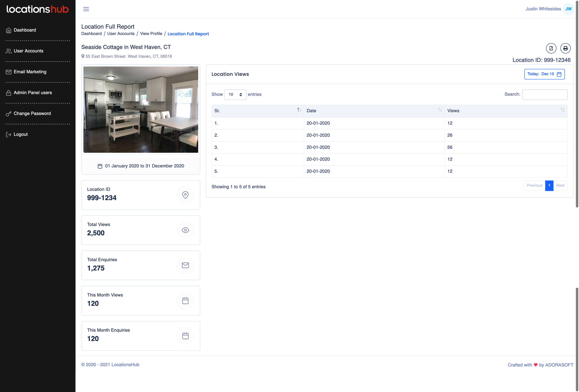
Task: Click the Dashboard breadcrumb link
Action: [91, 34]
